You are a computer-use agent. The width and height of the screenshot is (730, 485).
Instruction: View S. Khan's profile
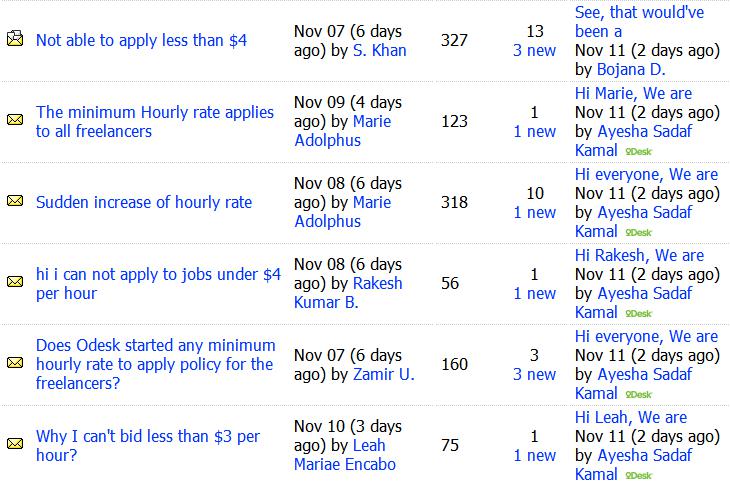379,50
